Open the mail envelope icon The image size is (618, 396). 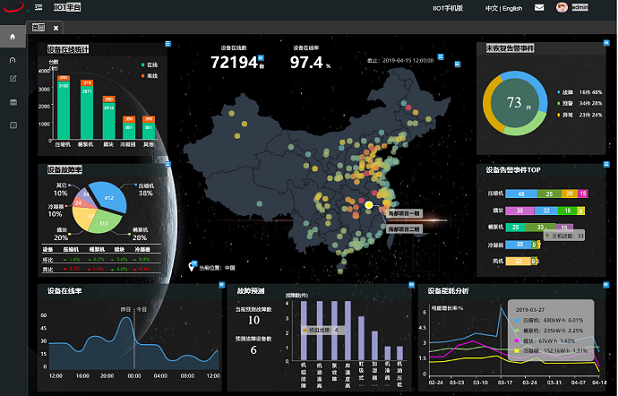click(539, 7)
